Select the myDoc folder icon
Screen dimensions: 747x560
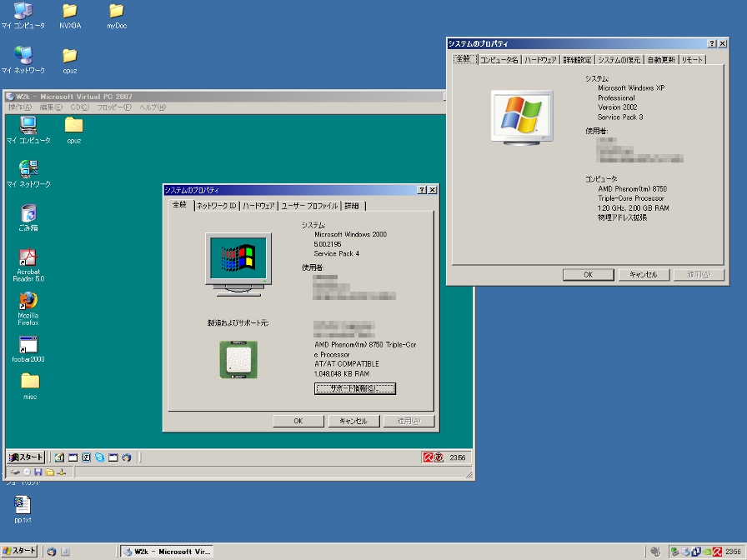pos(117,16)
